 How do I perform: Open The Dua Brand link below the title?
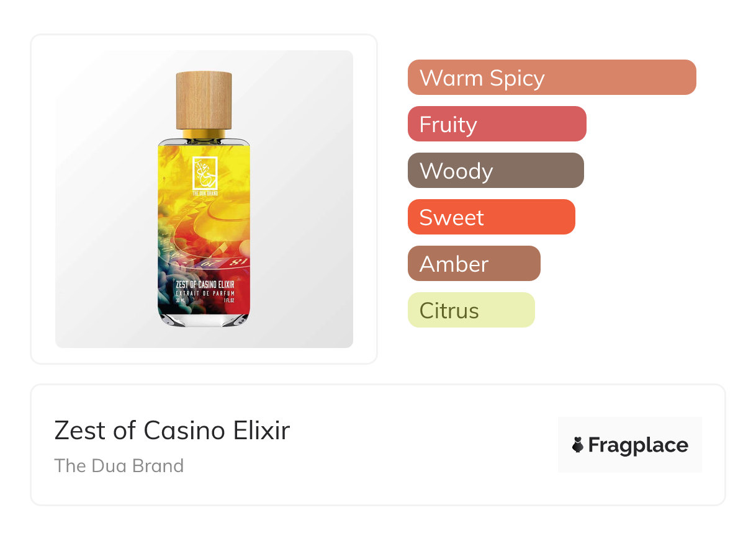coord(119,465)
